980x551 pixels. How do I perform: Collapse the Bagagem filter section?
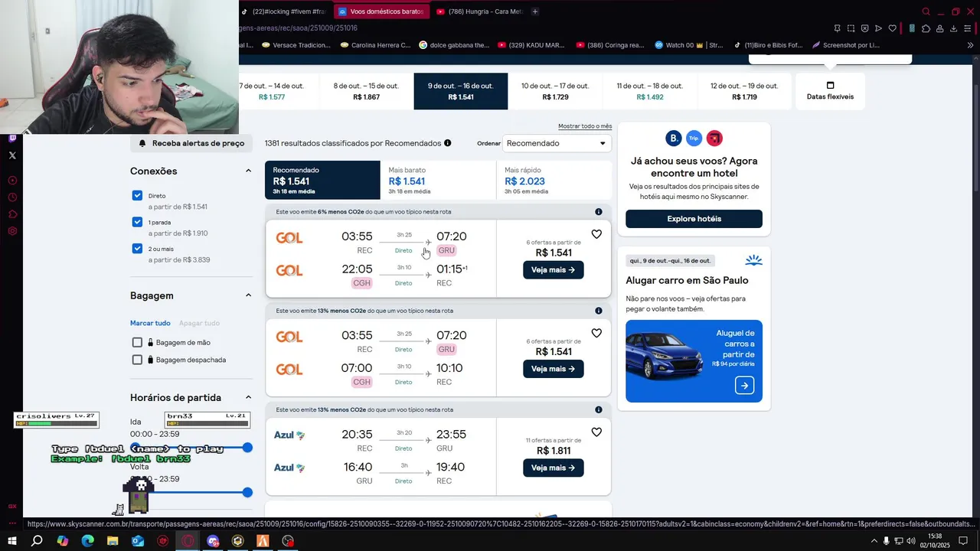[x=248, y=295]
